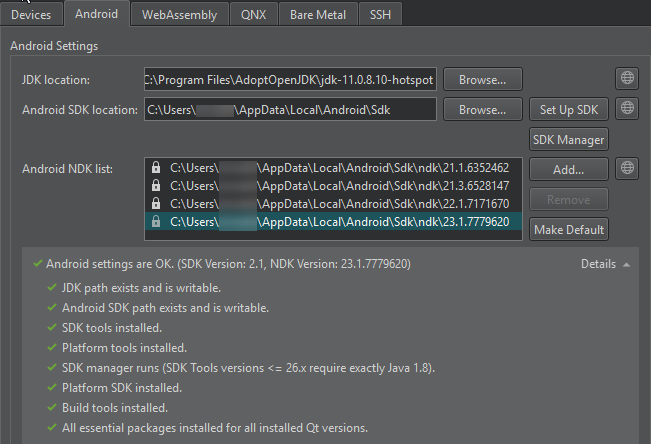
Task: Click the Android SDK location text field
Action: (290, 109)
